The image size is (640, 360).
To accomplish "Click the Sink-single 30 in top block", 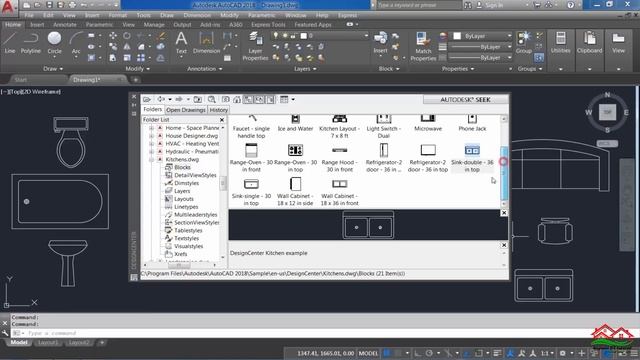I will (251, 192).
